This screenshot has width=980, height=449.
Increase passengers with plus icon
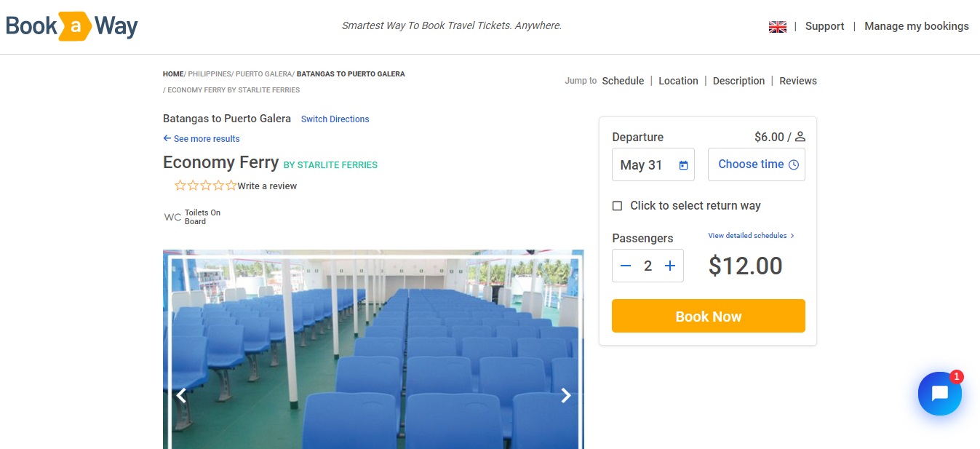click(670, 266)
